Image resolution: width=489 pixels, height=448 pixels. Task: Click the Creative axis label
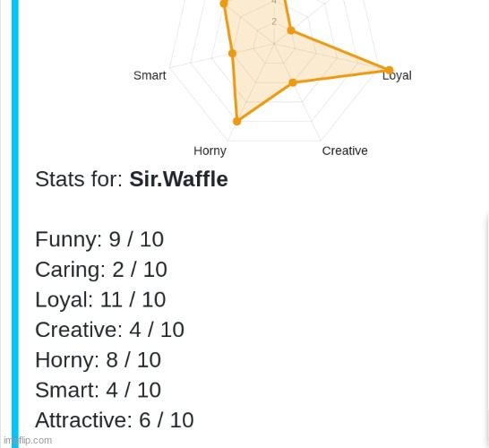coord(345,151)
